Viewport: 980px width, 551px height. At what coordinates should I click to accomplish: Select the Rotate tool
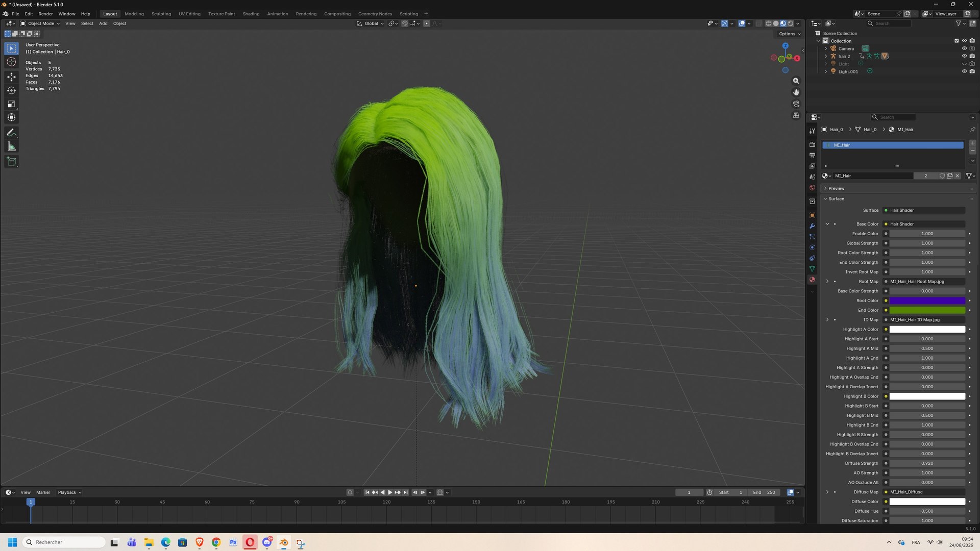tap(11, 90)
